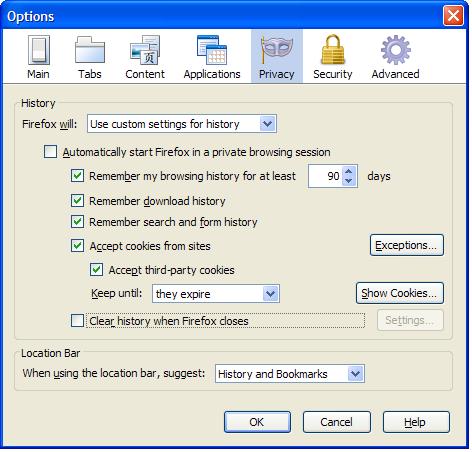Go to the Content tab label
Viewport: 472px width, 452px height.
(x=145, y=74)
